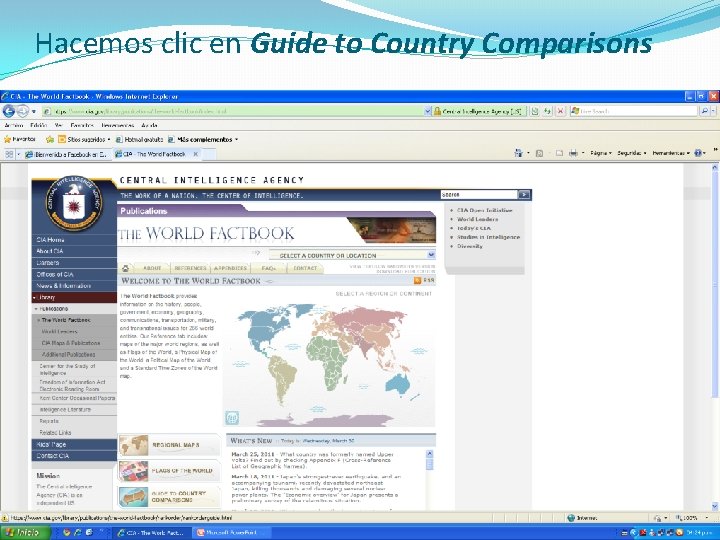
Task: Click Guide to Country Comparisons button
Action: point(169,497)
